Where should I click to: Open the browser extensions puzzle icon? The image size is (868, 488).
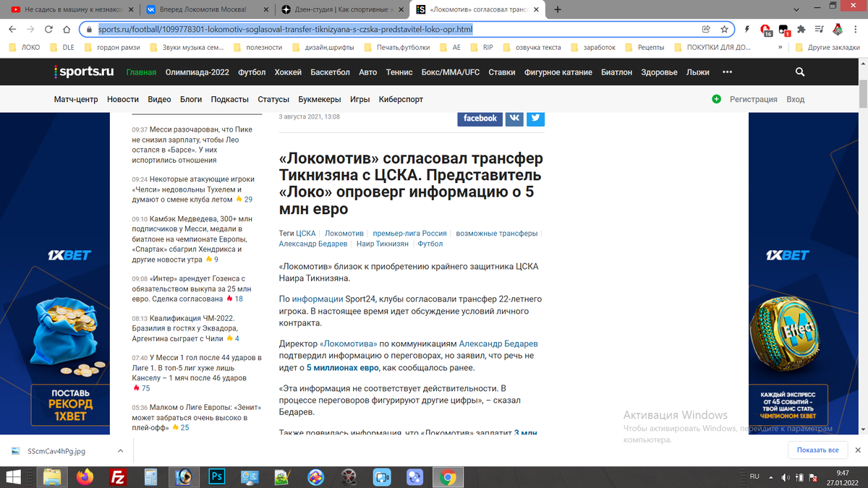coord(801,30)
